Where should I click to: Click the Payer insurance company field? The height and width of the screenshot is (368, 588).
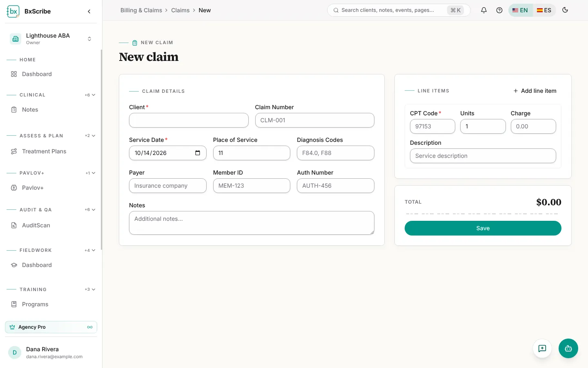tap(168, 186)
